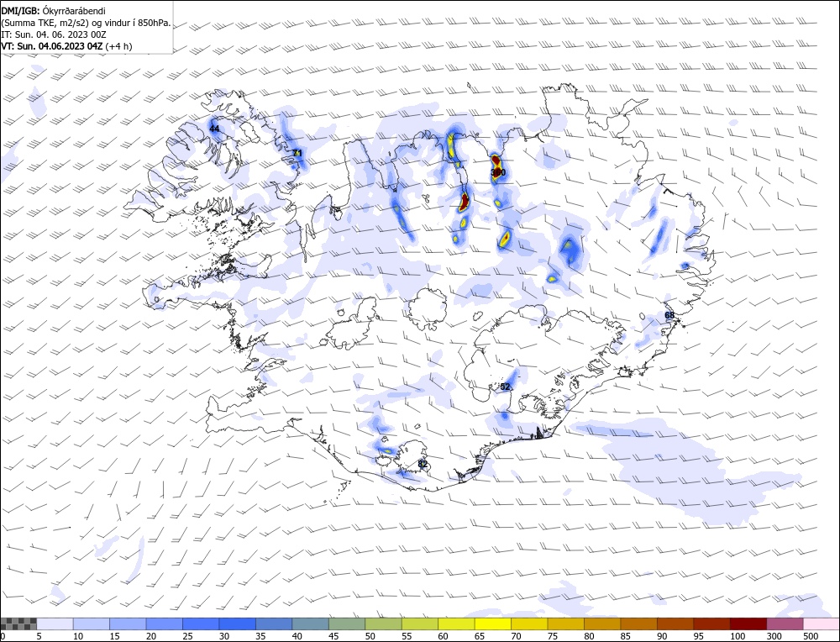Click the map value label 52
Screen dimensions: 840x642
pyautogui.click(x=505, y=387)
